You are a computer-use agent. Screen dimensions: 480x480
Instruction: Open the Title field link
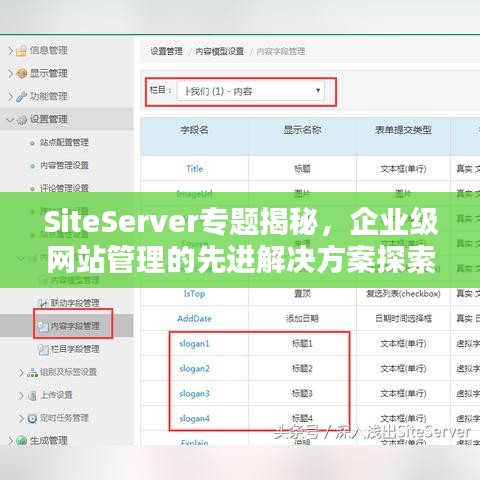pyautogui.click(x=194, y=169)
